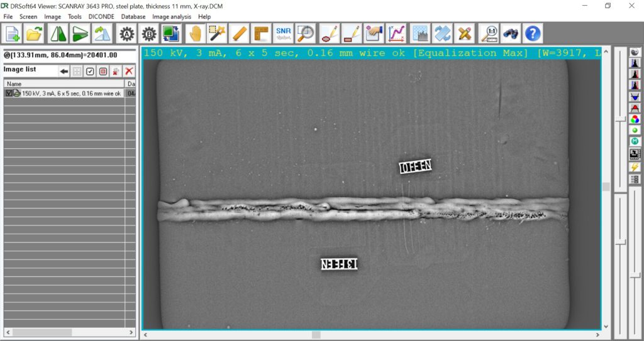
Task: Click the check-all icon in Image list toolbar
Action: (90, 72)
